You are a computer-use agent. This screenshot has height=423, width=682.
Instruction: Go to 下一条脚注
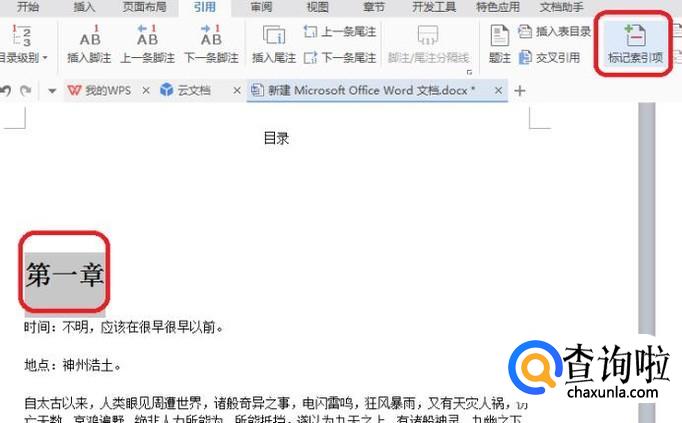(211, 44)
